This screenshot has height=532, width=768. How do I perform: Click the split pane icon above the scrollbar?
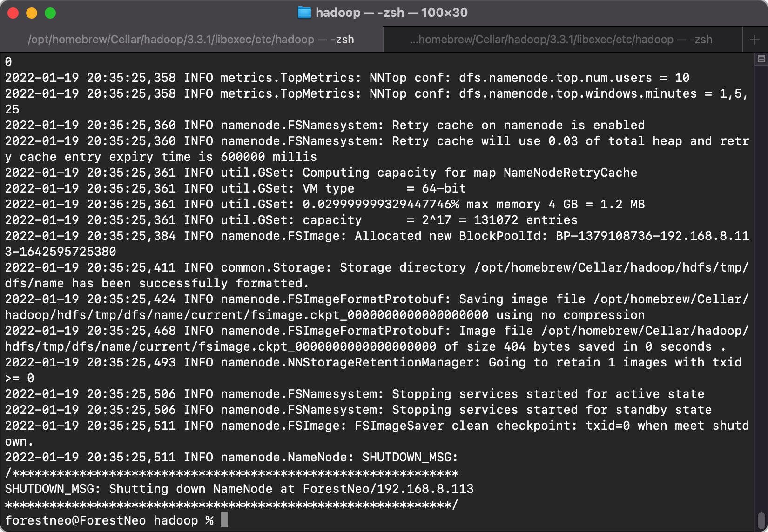761,59
